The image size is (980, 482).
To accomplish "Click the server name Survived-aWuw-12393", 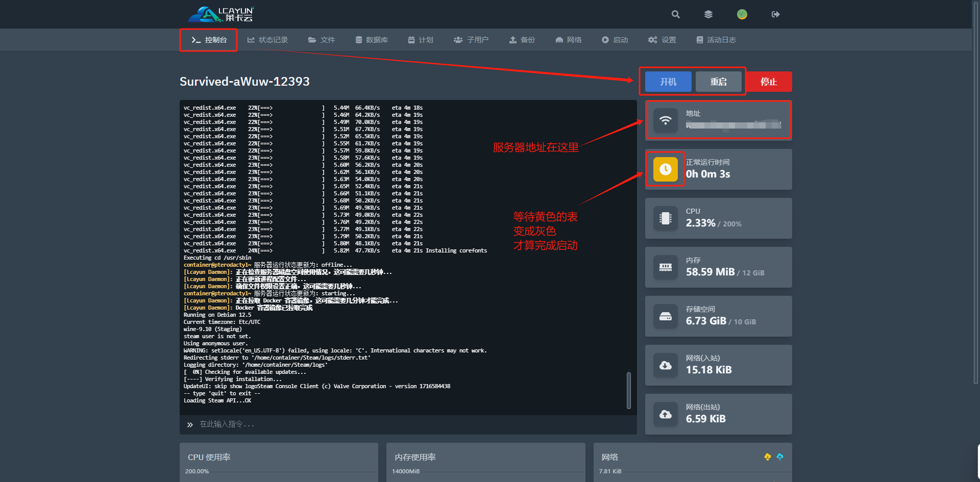I will [244, 82].
